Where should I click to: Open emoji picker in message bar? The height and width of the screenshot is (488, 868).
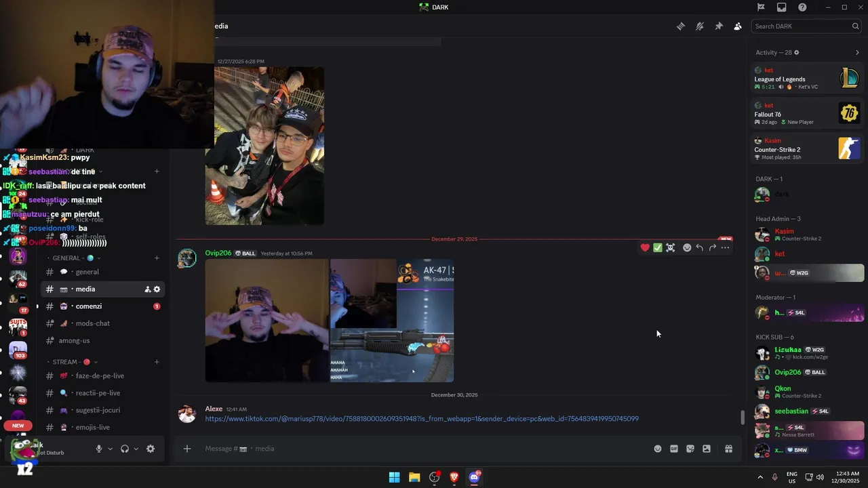tap(658, 449)
